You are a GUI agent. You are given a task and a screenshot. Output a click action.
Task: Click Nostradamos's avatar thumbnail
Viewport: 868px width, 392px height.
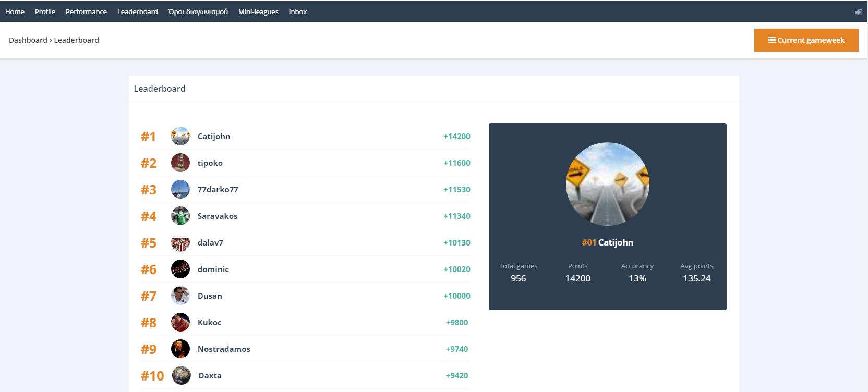(180, 349)
